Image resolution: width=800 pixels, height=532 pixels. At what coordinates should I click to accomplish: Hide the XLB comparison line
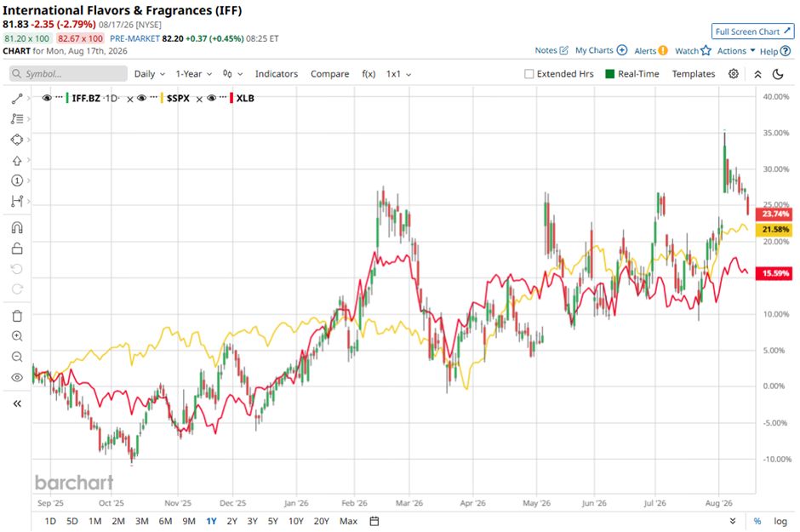point(212,98)
